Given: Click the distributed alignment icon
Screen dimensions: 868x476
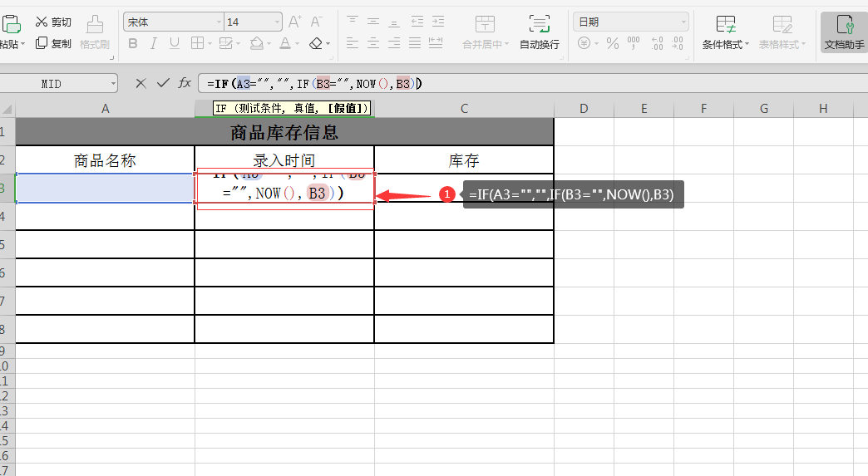Looking at the screenshot, I should pos(436,43).
